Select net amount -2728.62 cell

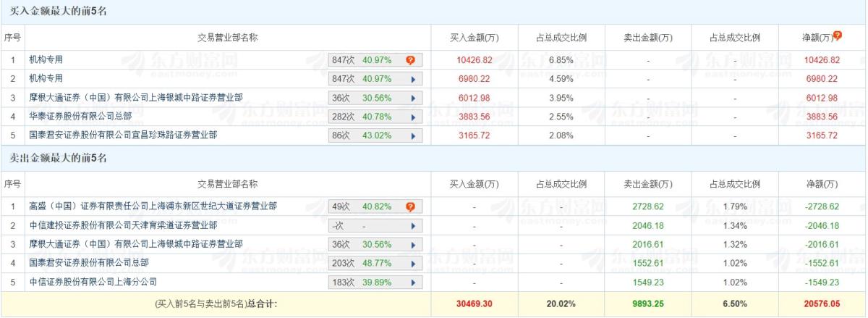coord(823,207)
